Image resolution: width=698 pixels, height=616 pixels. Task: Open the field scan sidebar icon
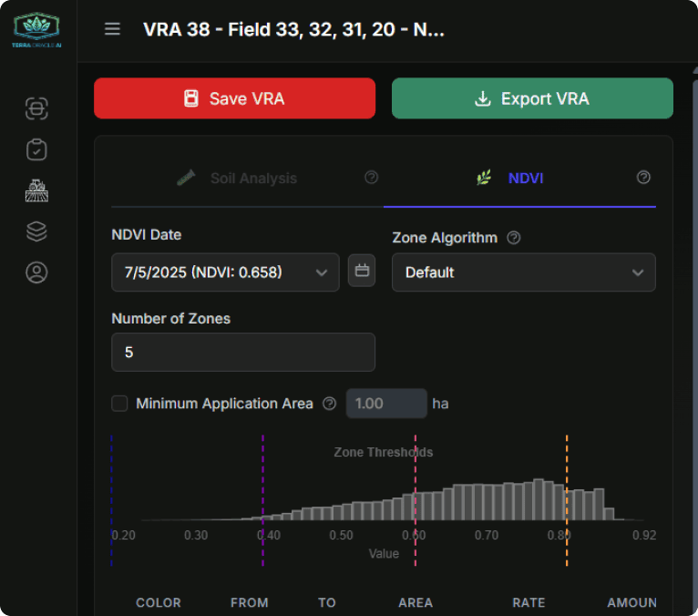36,109
